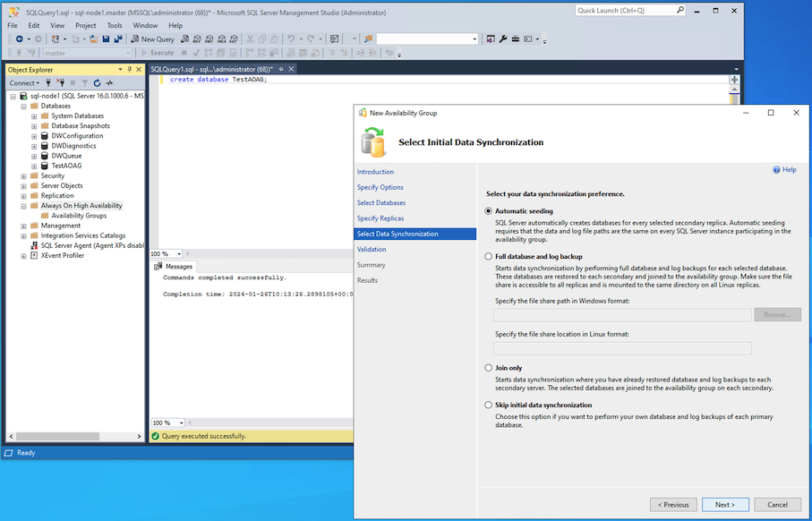Click the Toolbox briefcase icon
The image size is (812, 521).
point(516,38)
